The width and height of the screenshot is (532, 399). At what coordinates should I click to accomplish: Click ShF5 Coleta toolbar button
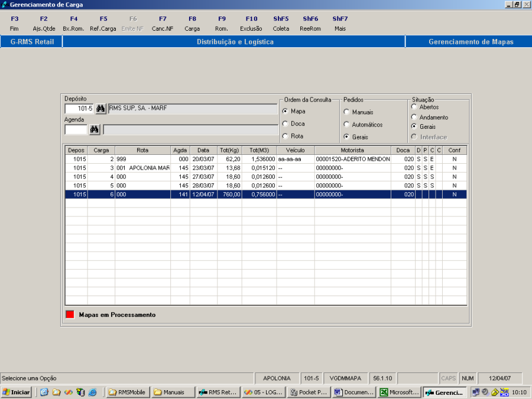click(x=281, y=24)
